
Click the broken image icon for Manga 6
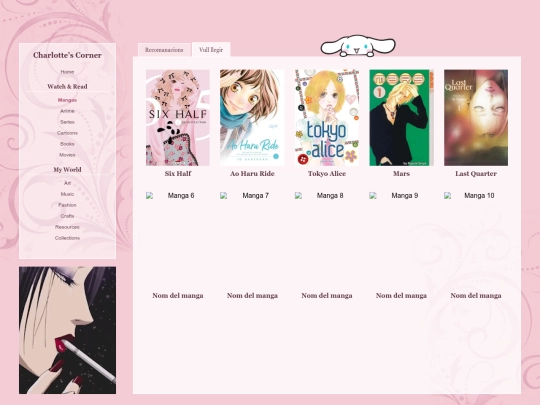[x=149, y=196]
